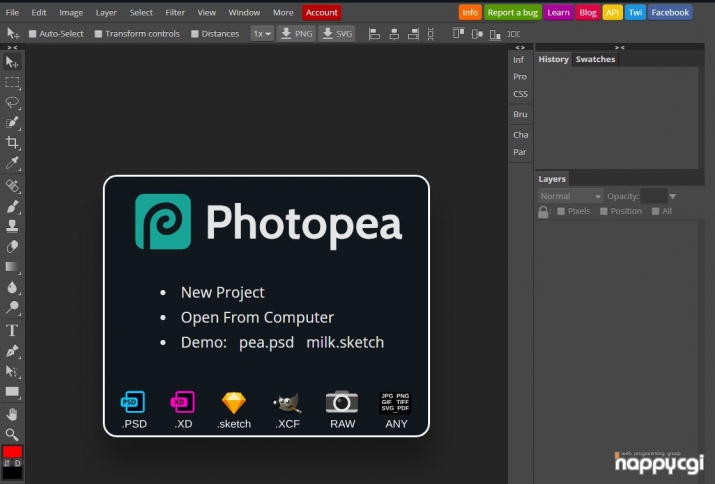Choose the Clone Stamp tool
The image size is (715, 484).
(12, 226)
